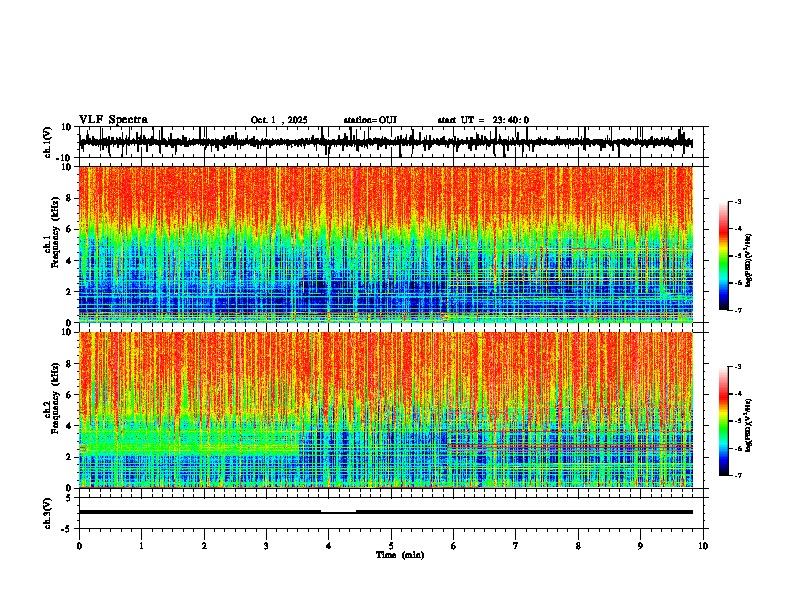Click time axis tick label "5"
The width and height of the screenshot is (792, 612).
pyautogui.click(x=391, y=546)
